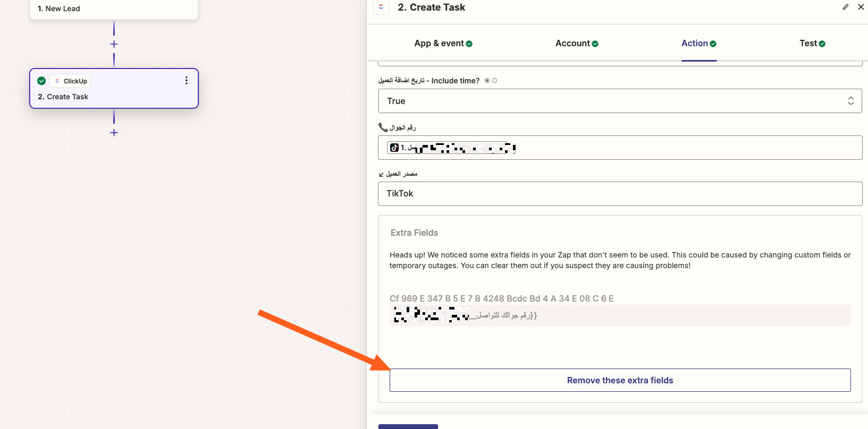
Task: Add a step below the Create Task card
Action: coord(114,133)
